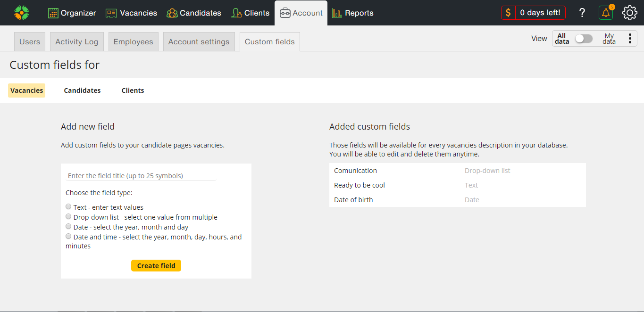Open the Organizer calendar icon
This screenshot has width=644, height=312.
[x=53, y=13]
